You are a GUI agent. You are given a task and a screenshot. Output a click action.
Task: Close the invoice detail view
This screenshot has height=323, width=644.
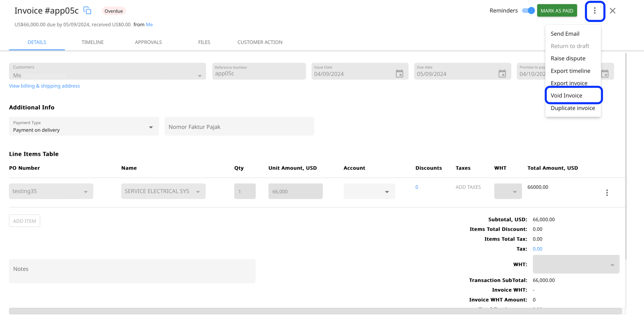pos(613,11)
